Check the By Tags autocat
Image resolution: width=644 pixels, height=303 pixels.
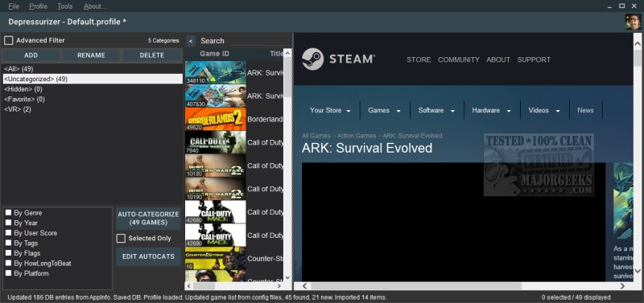click(8, 244)
